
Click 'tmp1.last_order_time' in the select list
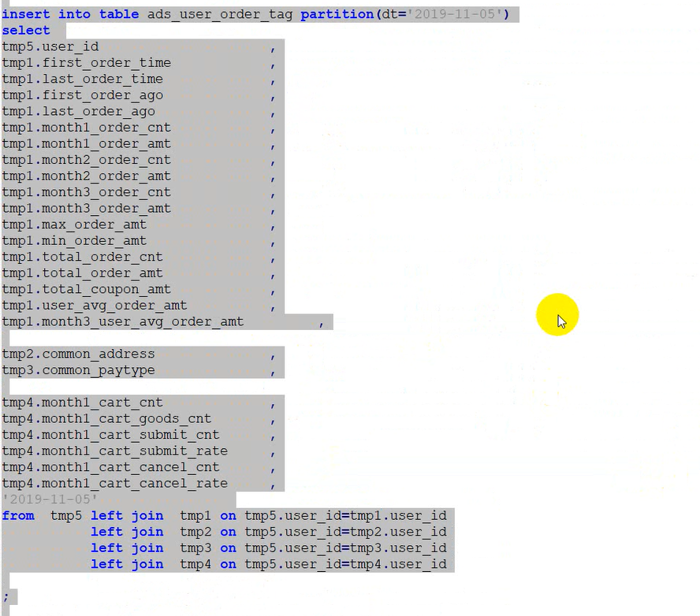(82, 79)
